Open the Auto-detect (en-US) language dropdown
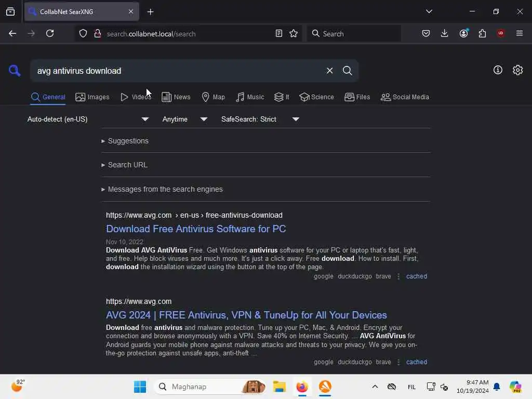Image resolution: width=532 pixels, height=399 pixels. coord(88,119)
